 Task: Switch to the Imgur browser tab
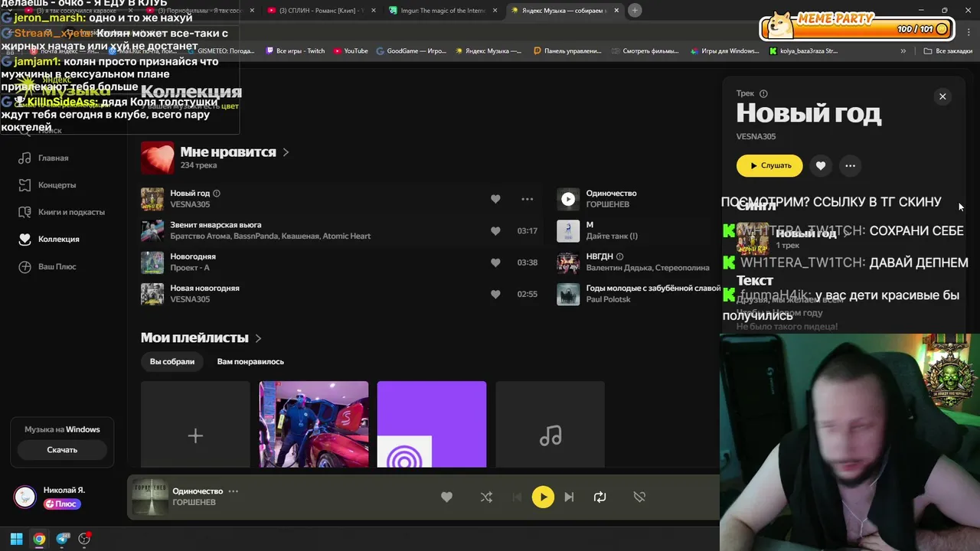pos(443,11)
